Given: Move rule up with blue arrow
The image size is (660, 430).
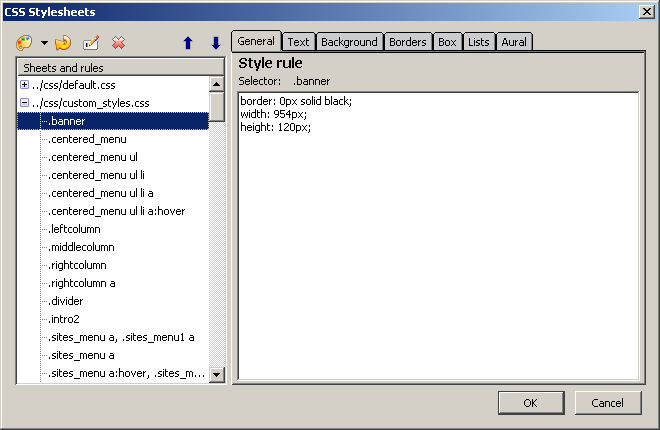Looking at the screenshot, I should coord(188,43).
